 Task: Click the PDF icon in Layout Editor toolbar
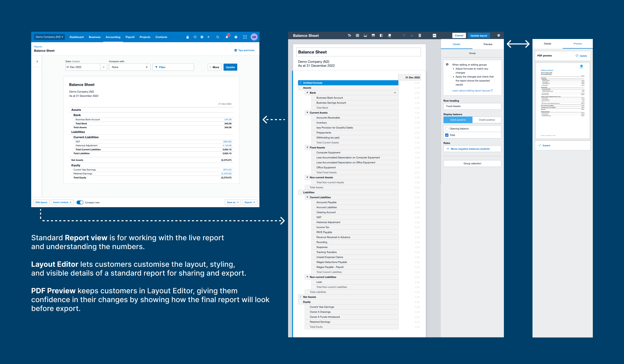pyautogui.click(x=434, y=36)
